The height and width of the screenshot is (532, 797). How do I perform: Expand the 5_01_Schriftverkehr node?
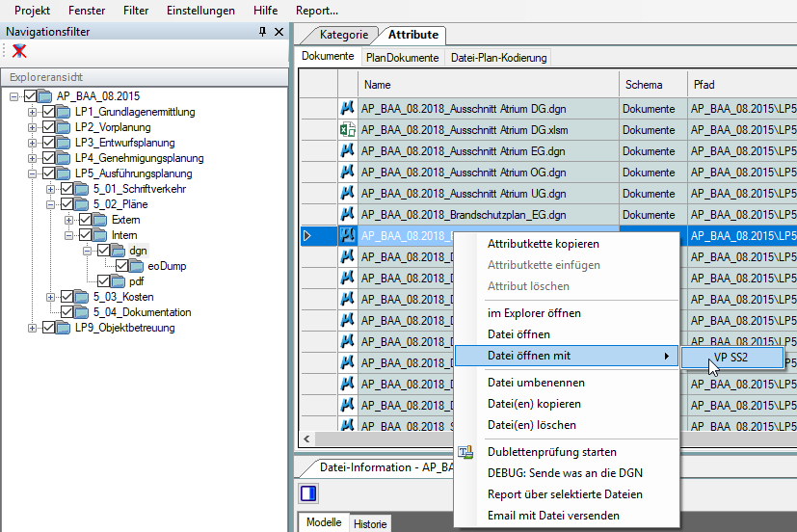(x=51, y=189)
